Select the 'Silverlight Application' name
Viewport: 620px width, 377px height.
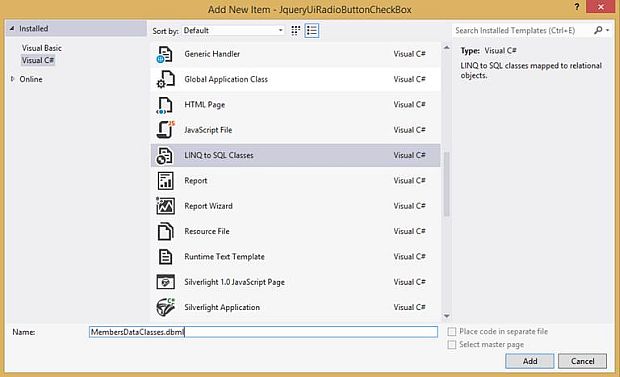click(222, 307)
